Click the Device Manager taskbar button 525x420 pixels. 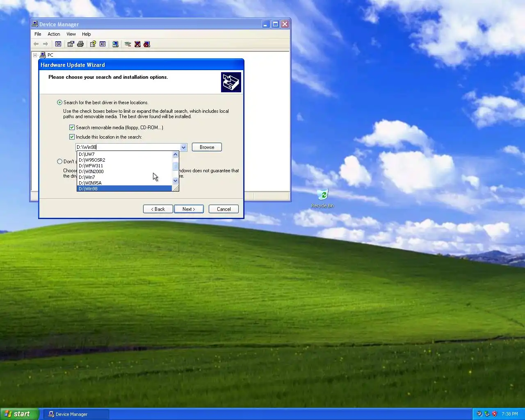76,414
